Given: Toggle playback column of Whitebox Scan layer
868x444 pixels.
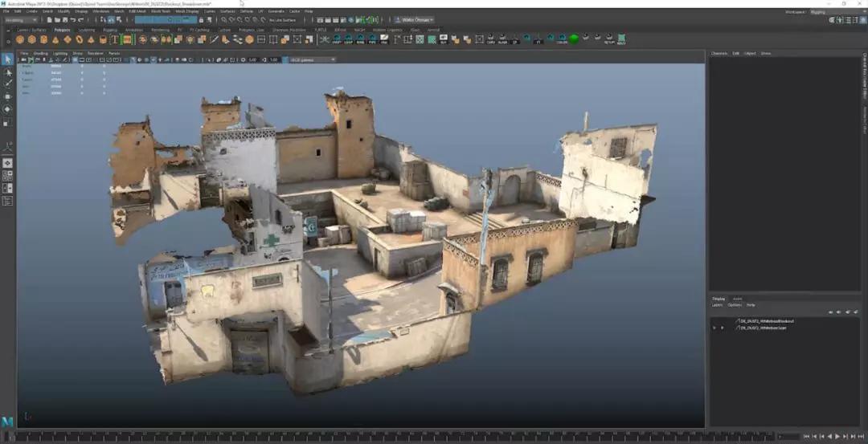Looking at the screenshot, I should click(x=722, y=328).
